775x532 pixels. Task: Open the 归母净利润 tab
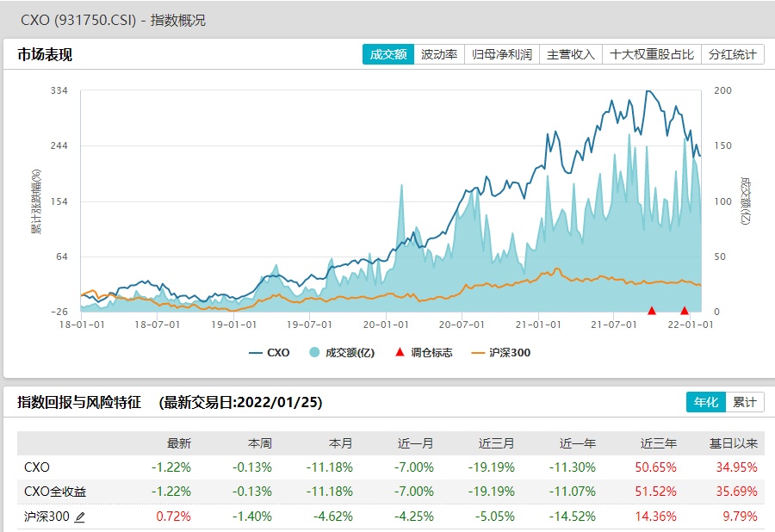[502, 54]
